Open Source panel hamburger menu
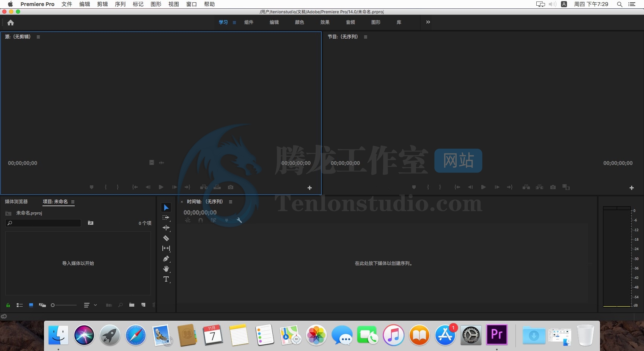The image size is (644, 351). pyautogui.click(x=38, y=37)
